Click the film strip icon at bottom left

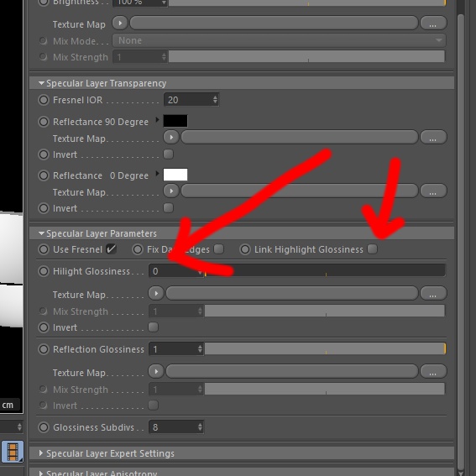[x=12, y=452]
